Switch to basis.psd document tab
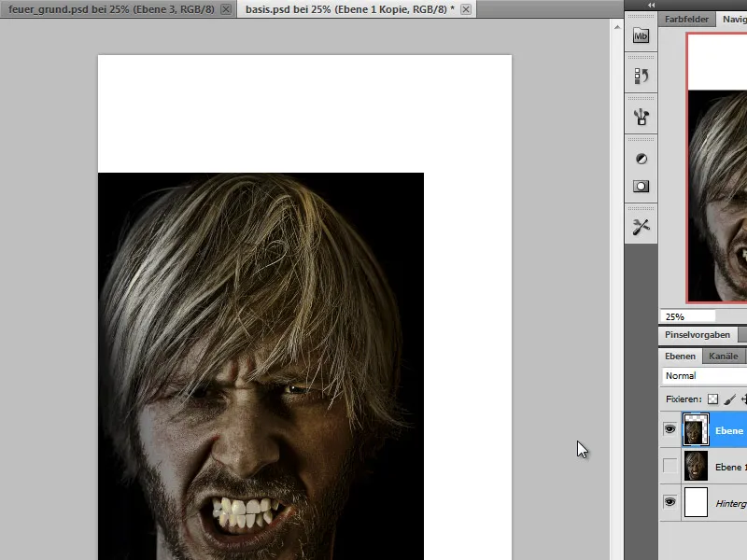 (349, 9)
